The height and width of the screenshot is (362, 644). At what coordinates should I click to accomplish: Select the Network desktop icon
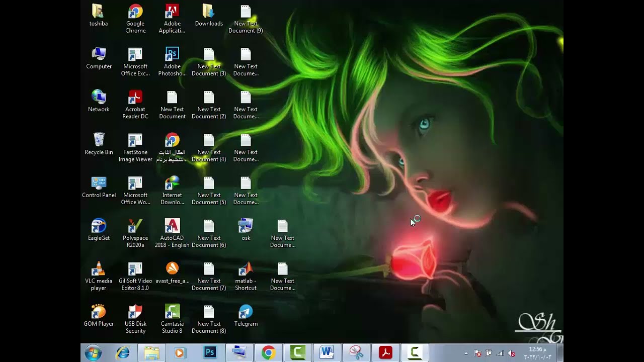pos(99,101)
